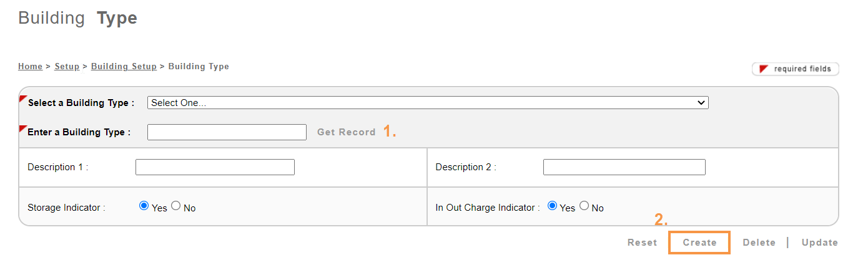Click the Get Record button
The width and height of the screenshot is (868, 265).
346,132
